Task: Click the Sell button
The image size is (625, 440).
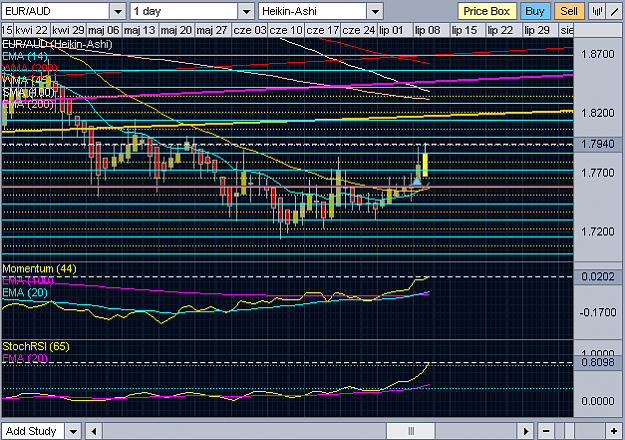Action: point(569,11)
